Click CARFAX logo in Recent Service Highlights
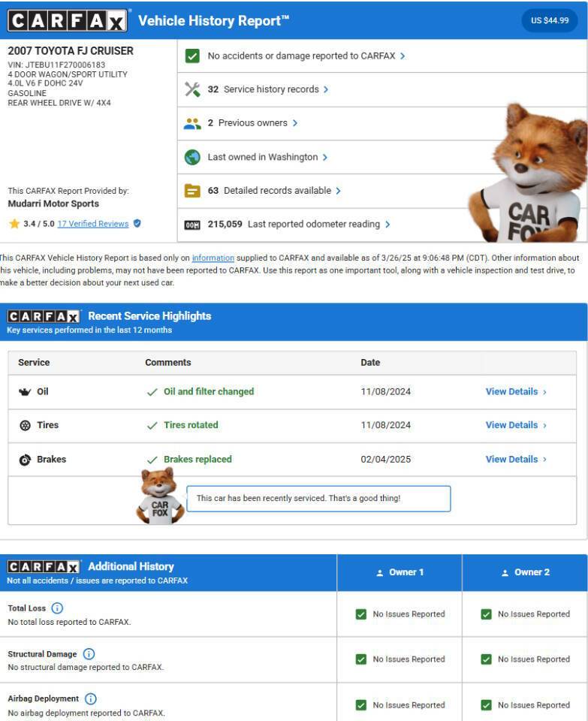Viewport: 588px width, 721px height. point(44,316)
